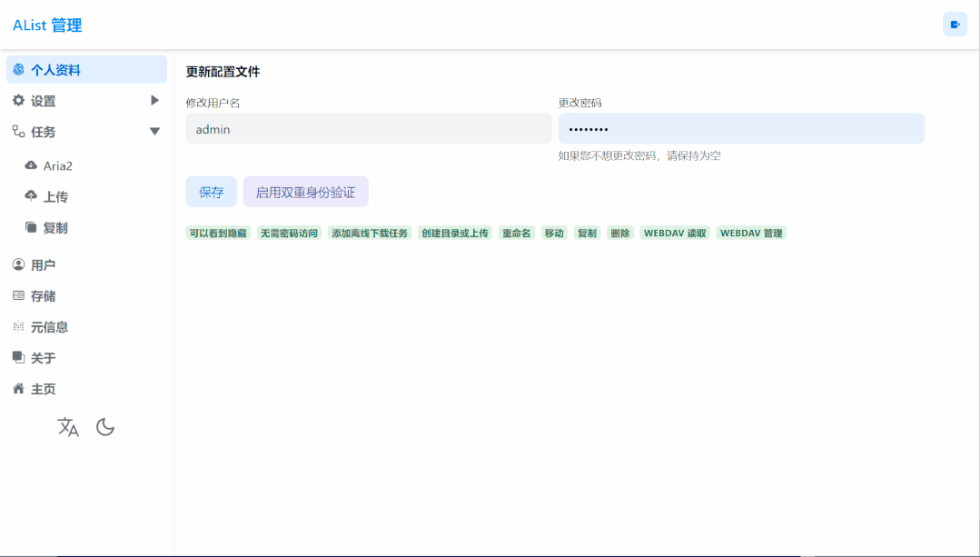The width and height of the screenshot is (980, 557).
Task: Click the 元信息 meta icon
Action: (x=19, y=326)
